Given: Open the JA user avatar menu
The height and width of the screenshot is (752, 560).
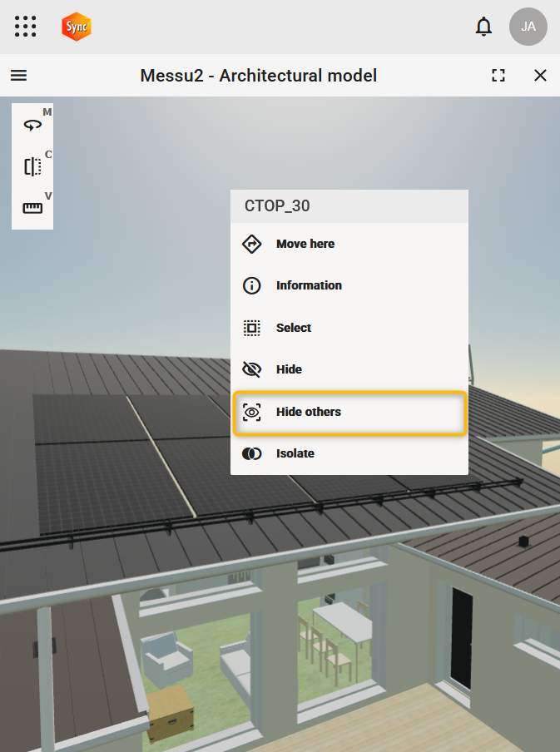Looking at the screenshot, I should coord(528,27).
